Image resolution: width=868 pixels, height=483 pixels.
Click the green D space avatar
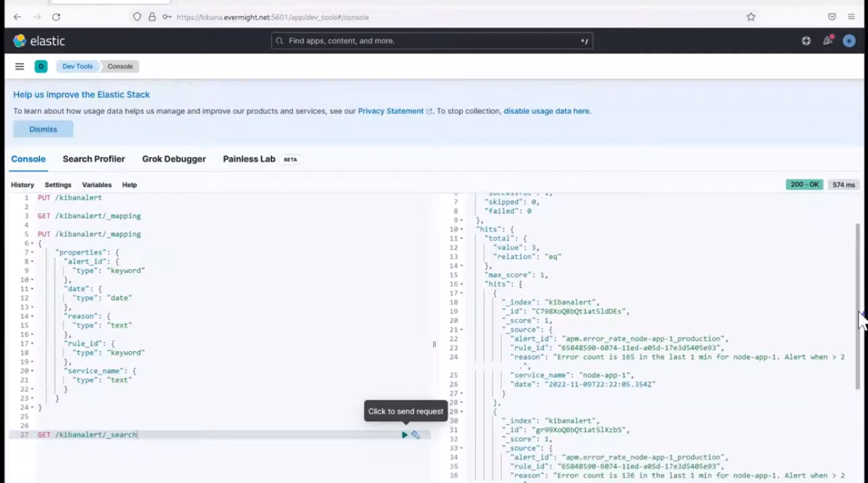coord(41,66)
